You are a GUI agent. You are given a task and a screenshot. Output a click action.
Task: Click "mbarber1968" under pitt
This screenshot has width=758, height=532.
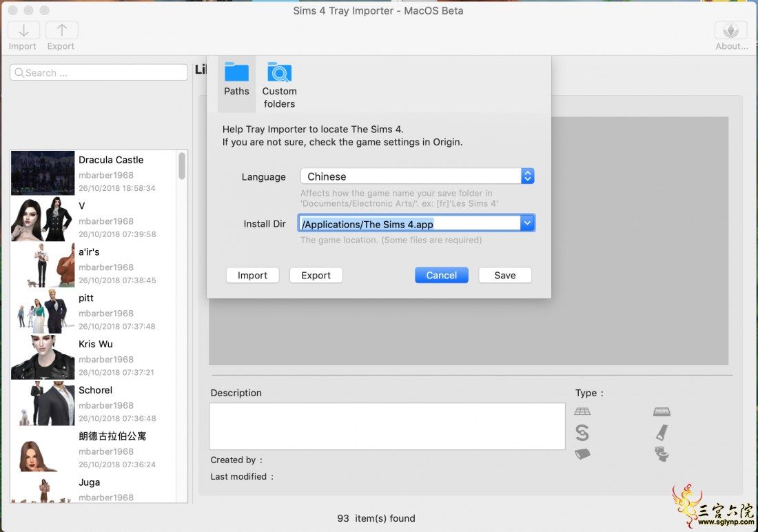[106, 314]
